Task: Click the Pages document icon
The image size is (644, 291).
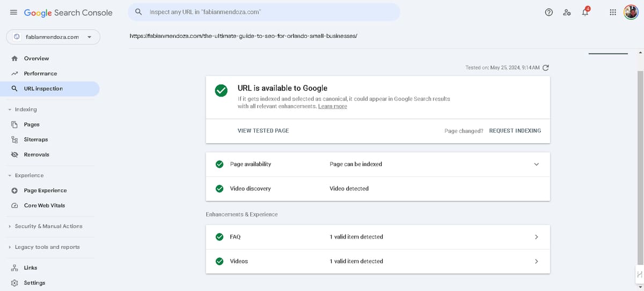Action: pyautogui.click(x=14, y=124)
